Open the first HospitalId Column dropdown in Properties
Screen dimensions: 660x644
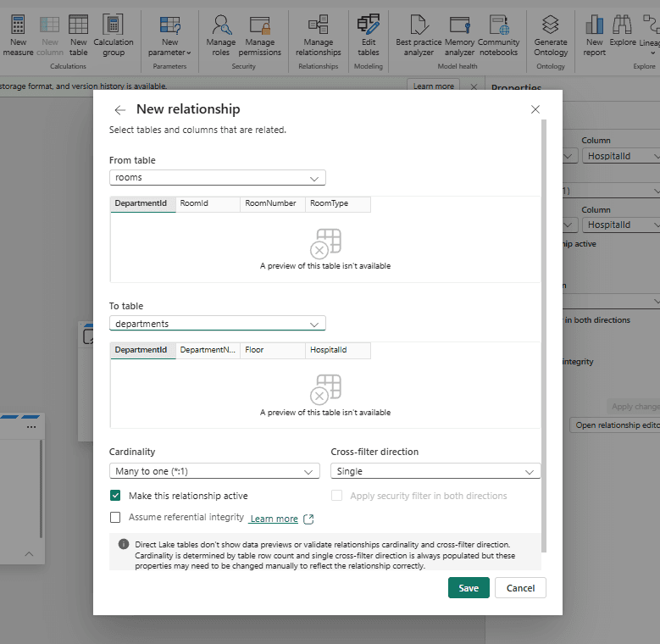[621, 156]
